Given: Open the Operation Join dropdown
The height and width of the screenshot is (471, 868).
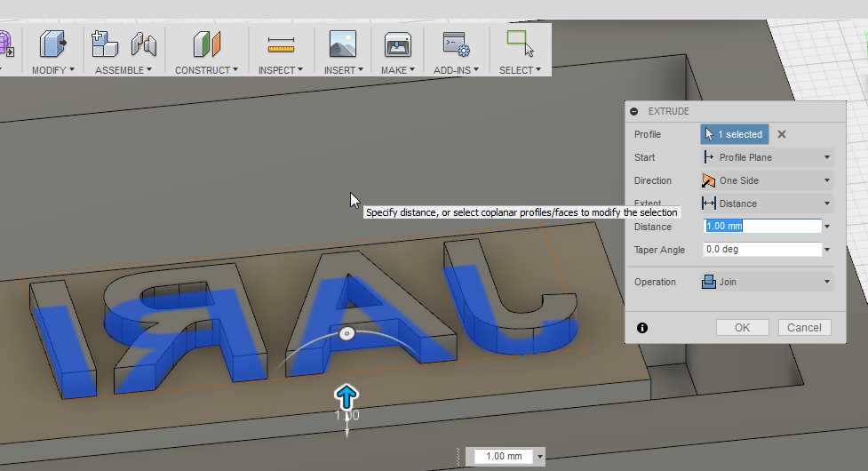Looking at the screenshot, I should (767, 282).
